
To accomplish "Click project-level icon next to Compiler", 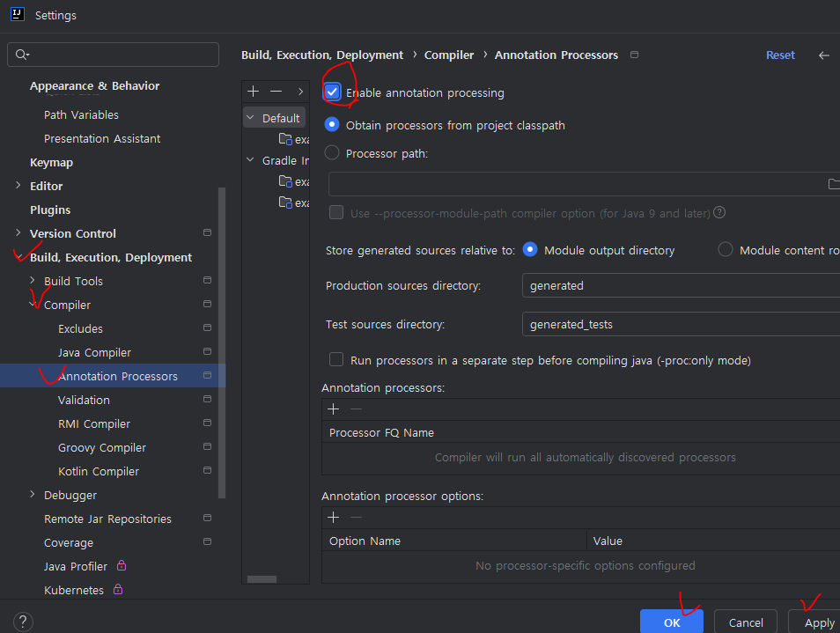I will (x=207, y=304).
